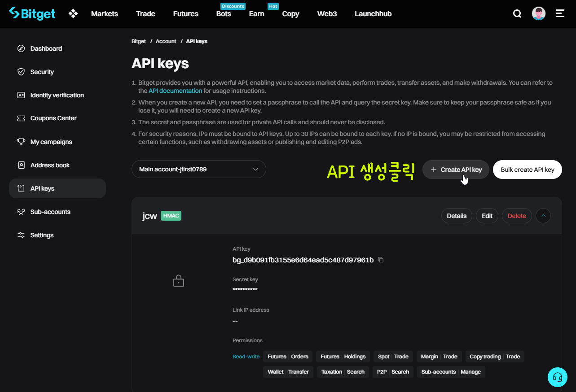Open Identity verification in sidebar
The width and height of the screenshot is (576, 392).
point(57,95)
